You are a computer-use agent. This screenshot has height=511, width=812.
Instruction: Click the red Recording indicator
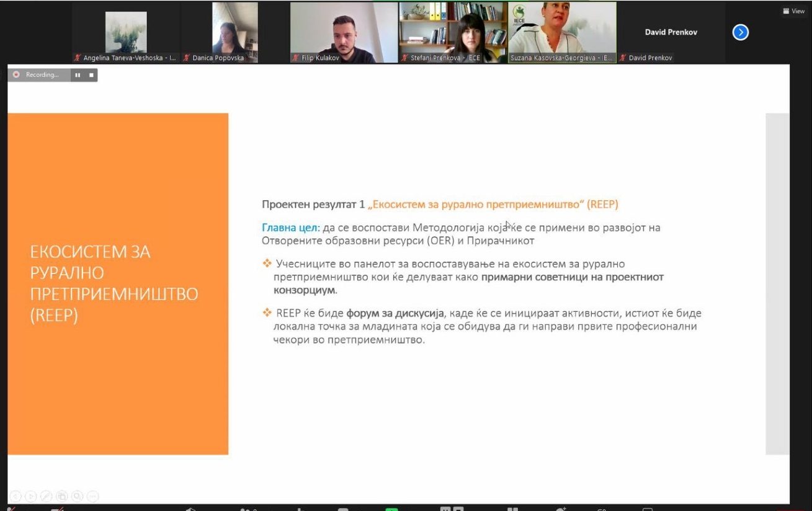(16, 74)
